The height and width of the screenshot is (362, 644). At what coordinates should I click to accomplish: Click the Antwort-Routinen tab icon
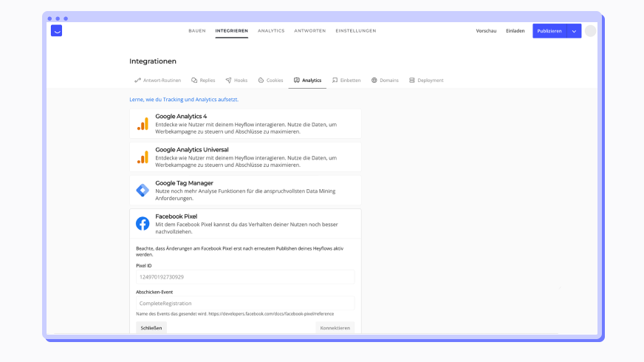pos(137,80)
